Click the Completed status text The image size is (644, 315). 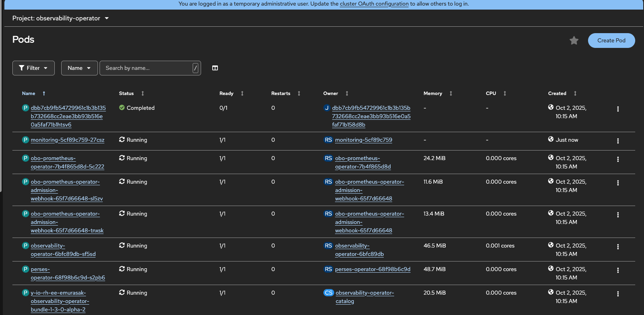pyautogui.click(x=141, y=108)
